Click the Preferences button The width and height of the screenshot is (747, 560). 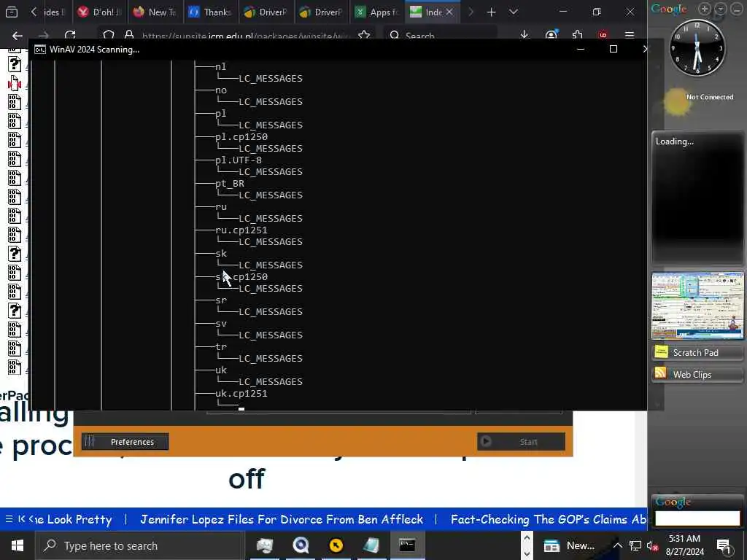click(125, 441)
